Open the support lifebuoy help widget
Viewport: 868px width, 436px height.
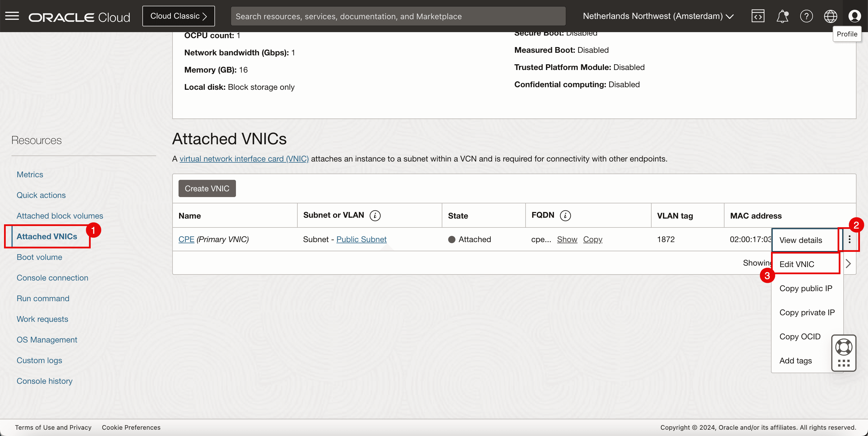click(x=843, y=347)
